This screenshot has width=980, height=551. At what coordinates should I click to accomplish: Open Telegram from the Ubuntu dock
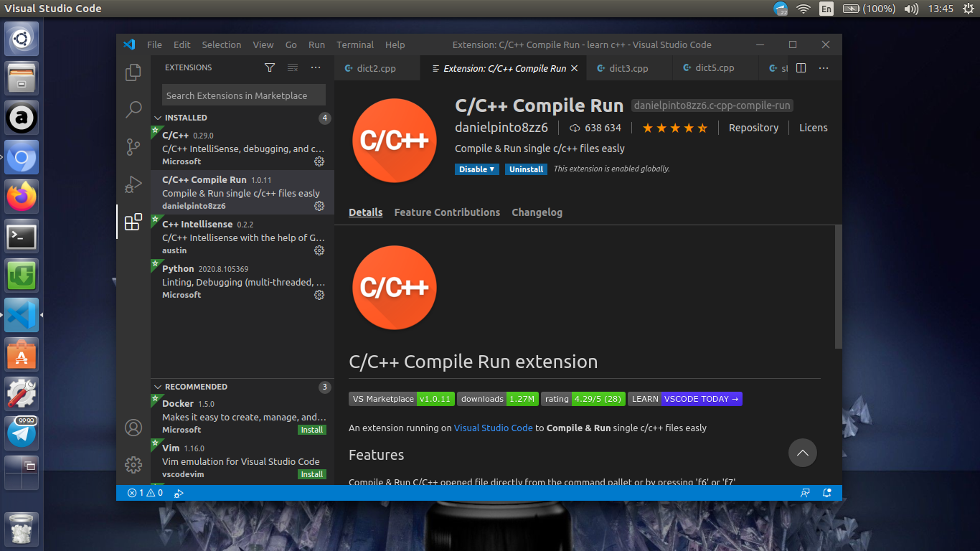click(22, 433)
